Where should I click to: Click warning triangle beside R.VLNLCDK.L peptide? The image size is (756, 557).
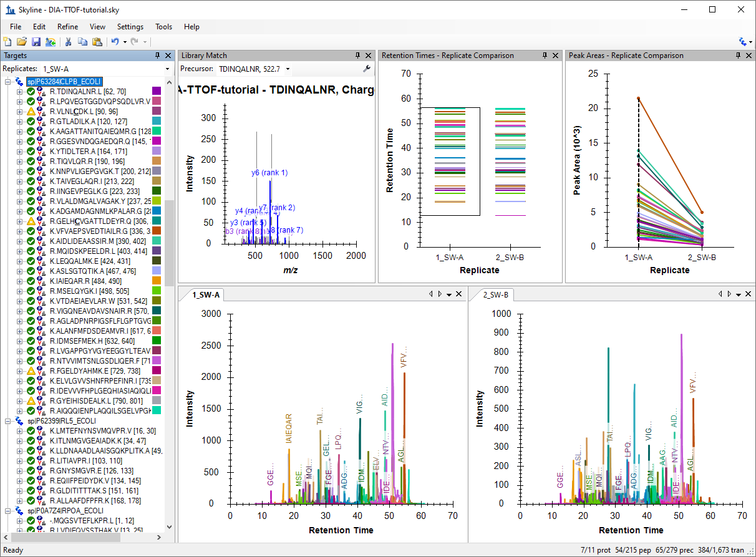pos(30,112)
